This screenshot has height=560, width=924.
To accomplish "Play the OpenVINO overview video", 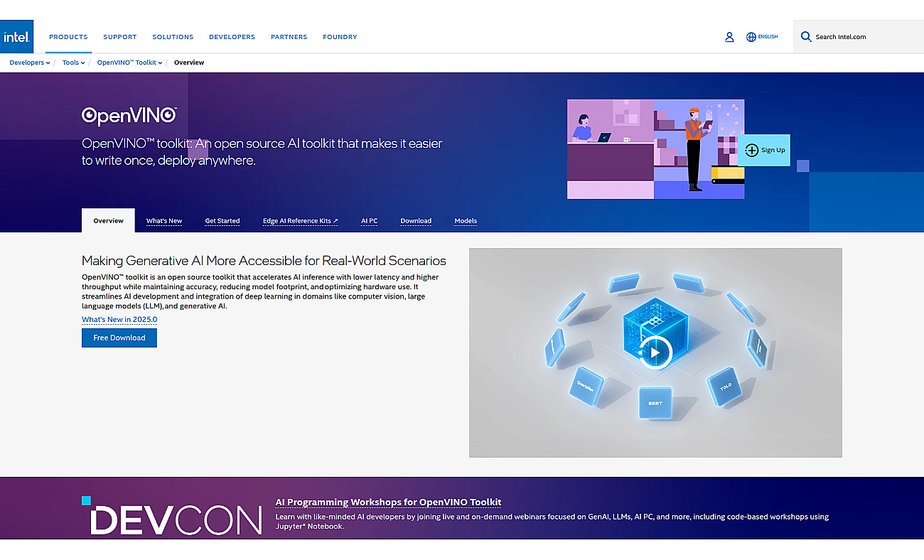I will point(655,352).
